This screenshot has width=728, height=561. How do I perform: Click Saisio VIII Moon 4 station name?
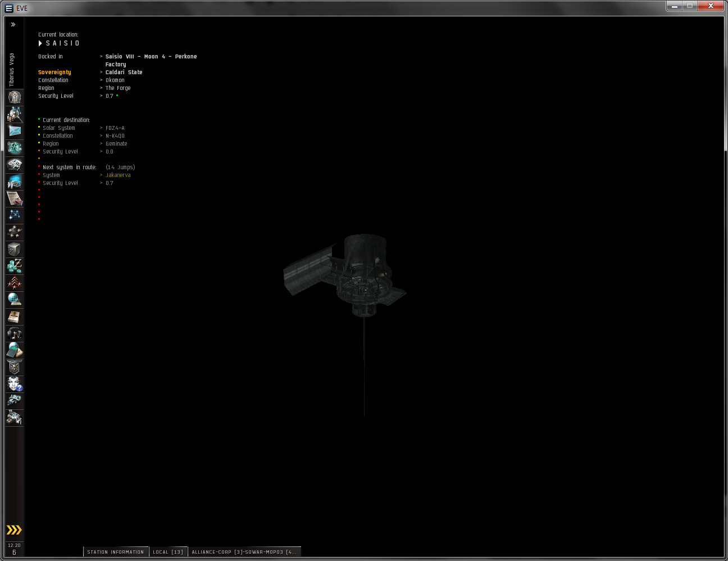(151, 60)
